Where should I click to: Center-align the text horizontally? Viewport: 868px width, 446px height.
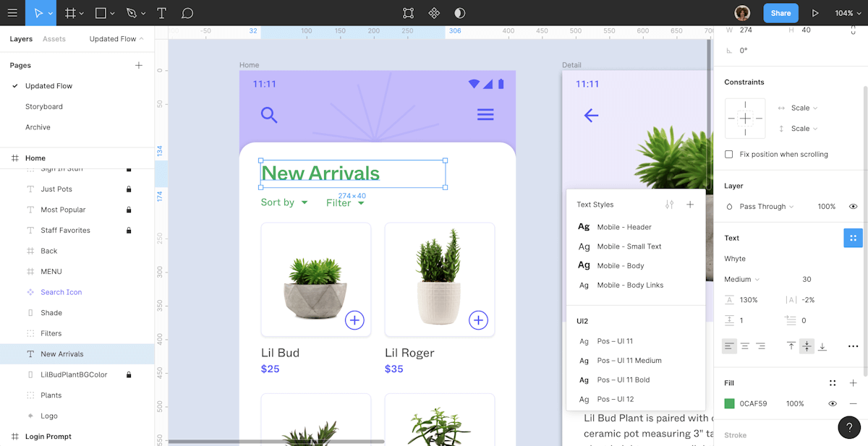(x=745, y=346)
